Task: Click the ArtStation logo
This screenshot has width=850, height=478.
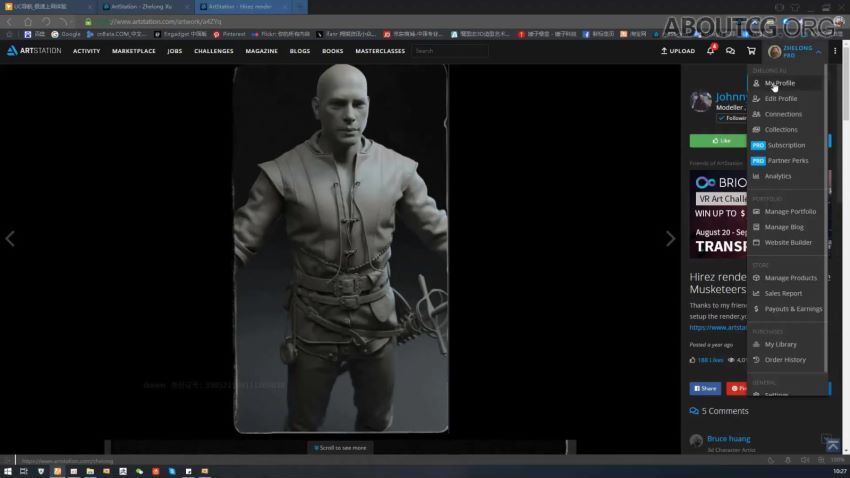Action: coord(34,50)
